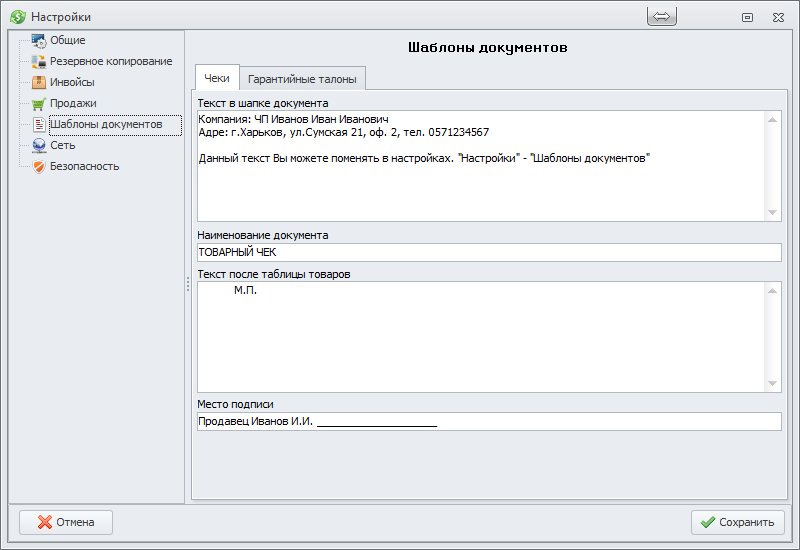Screen dimensions: 800x550
Task: Click the Сеть network globe icon
Action: 39,146
